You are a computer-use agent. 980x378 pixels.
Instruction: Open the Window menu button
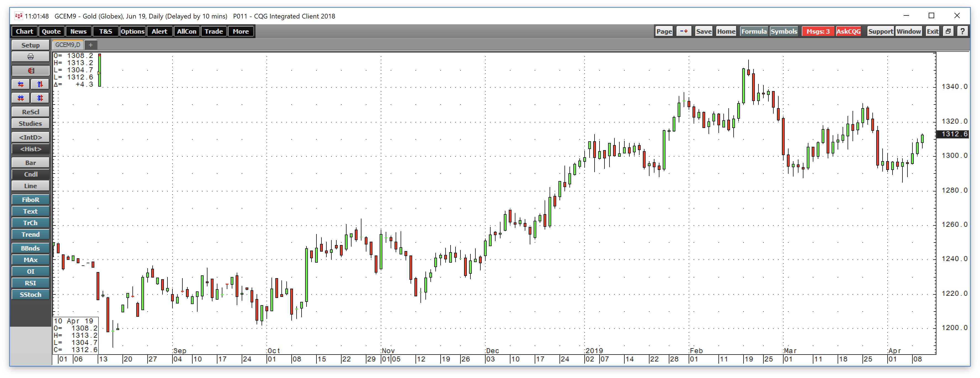[908, 31]
